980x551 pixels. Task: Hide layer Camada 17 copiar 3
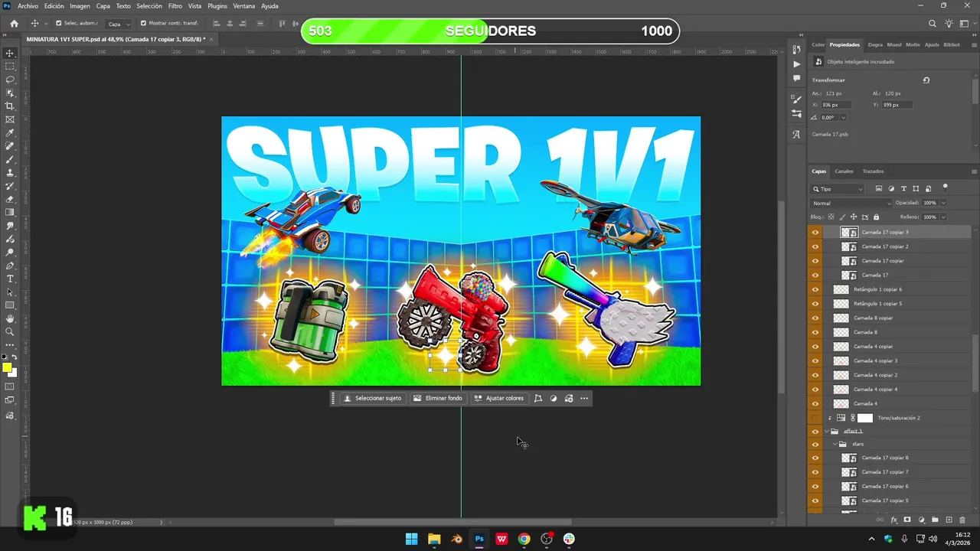tap(815, 232)
